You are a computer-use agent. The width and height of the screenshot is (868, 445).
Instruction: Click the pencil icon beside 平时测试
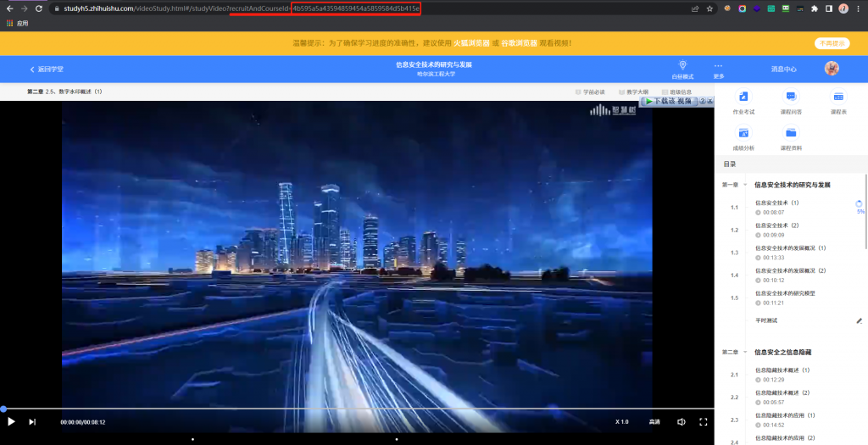click(x=860, y=320)
